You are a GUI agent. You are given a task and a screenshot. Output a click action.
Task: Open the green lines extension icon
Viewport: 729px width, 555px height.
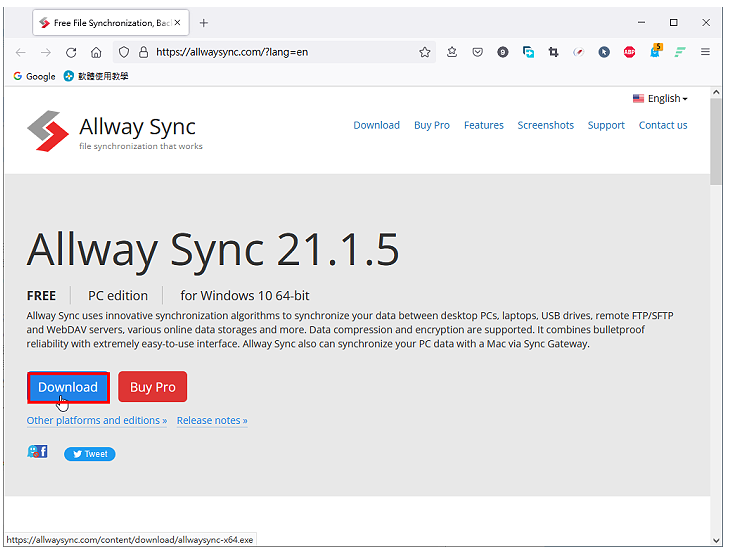pos(680,52)
